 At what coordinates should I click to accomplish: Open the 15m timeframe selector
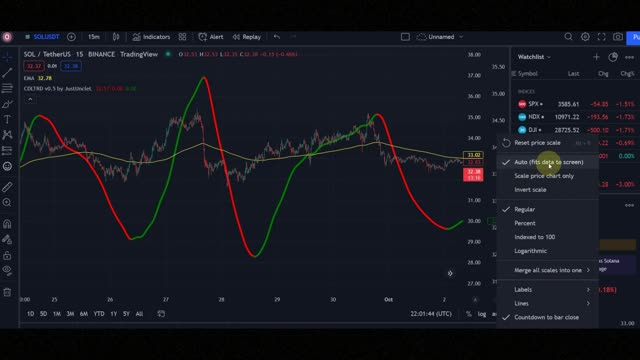tap(94, 37)
